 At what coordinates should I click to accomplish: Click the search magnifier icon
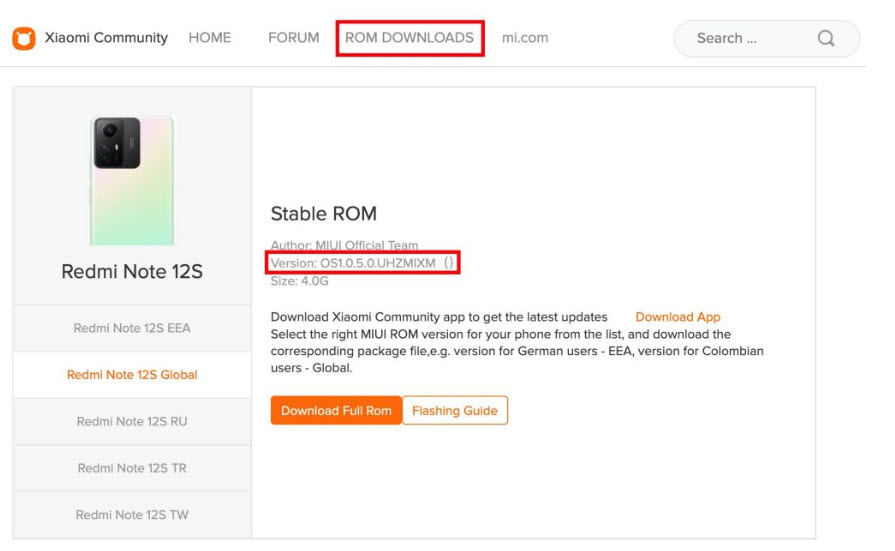(x=825, y=38)
